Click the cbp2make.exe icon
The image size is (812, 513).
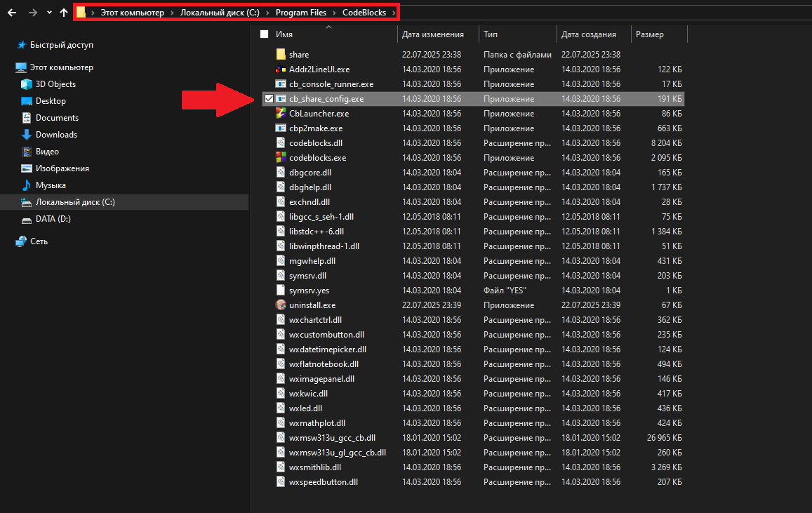pos(281,128)
